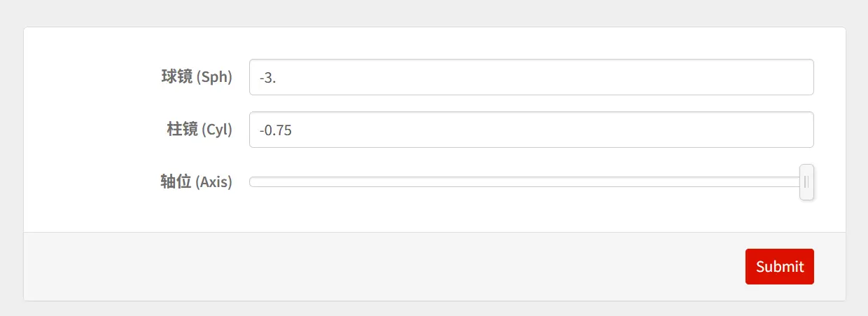Focus the 柱镜 (Cyl) input field
868x316 pixels.
pos(531,130)
